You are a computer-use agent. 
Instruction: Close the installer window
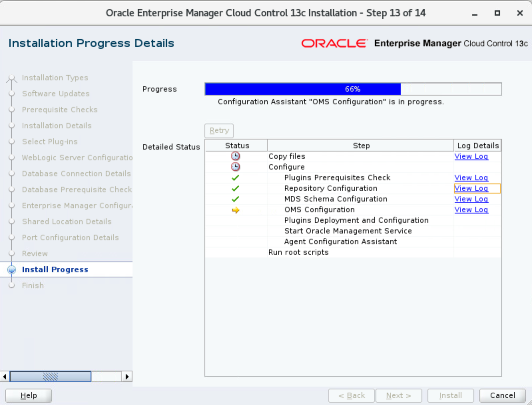click(x=520, y=13)
